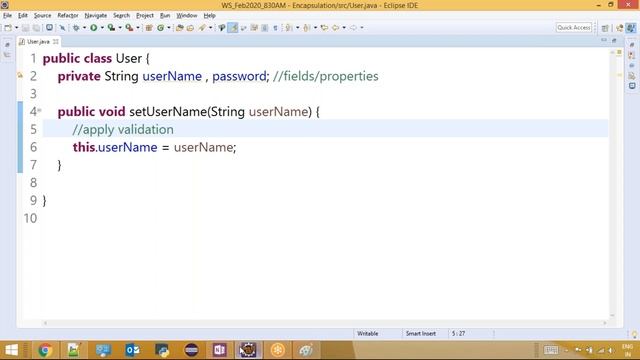Click the New file toolbar icon

click(x=8, y=28)
